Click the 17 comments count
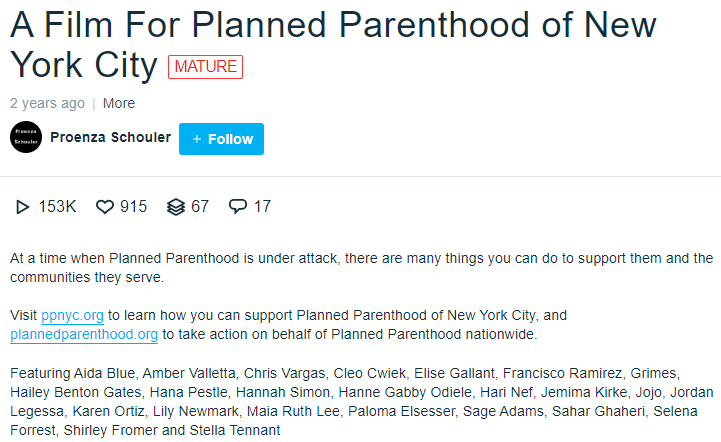 coord(262,207)
